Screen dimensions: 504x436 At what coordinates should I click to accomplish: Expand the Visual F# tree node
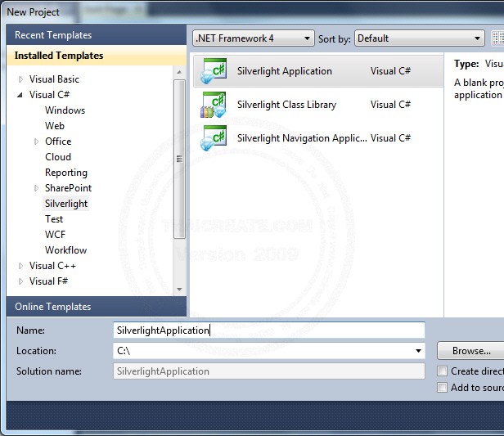[20, 281]
